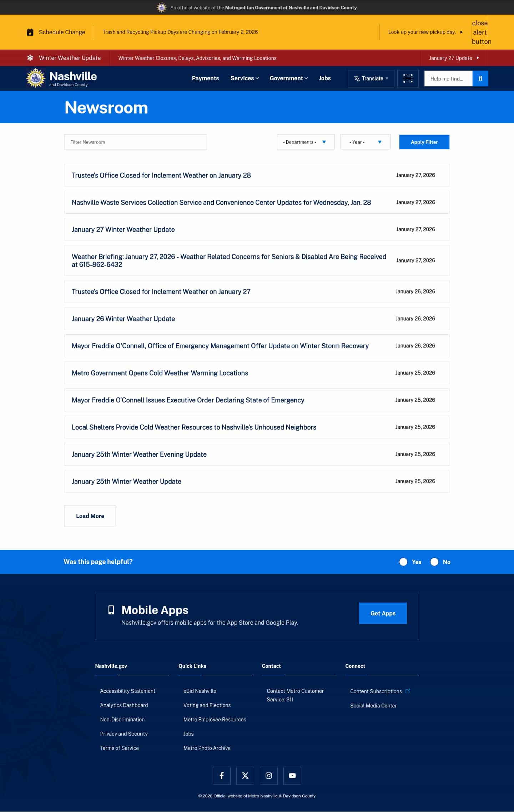Viewport: 514px width, 812px height.
Task: Open Cold Weather Warming Locations article
Action: (160, 373)
